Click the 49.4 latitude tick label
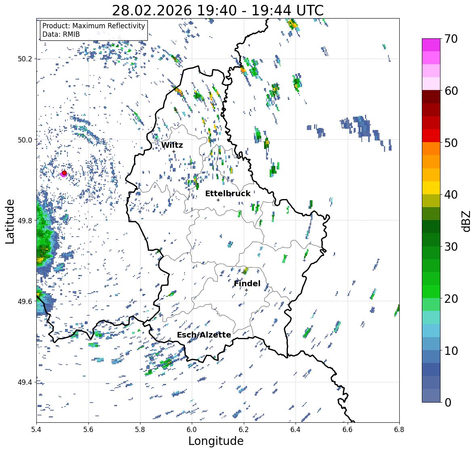The width and height of the screenshot is (476, 451). [x=25, y=382]
